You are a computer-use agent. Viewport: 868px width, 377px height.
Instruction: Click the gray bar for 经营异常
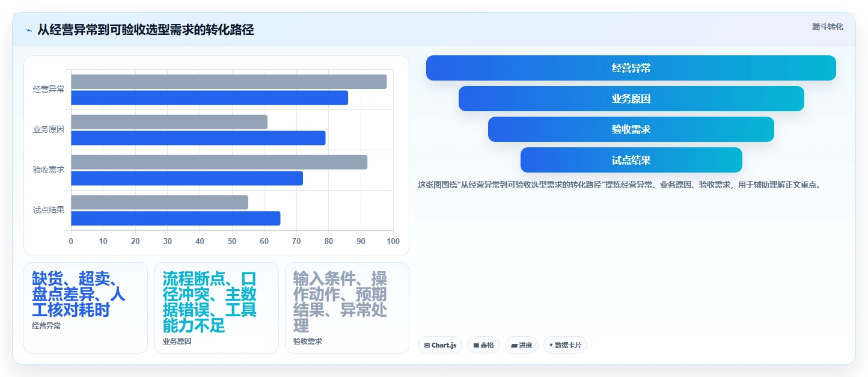point(229,82)
